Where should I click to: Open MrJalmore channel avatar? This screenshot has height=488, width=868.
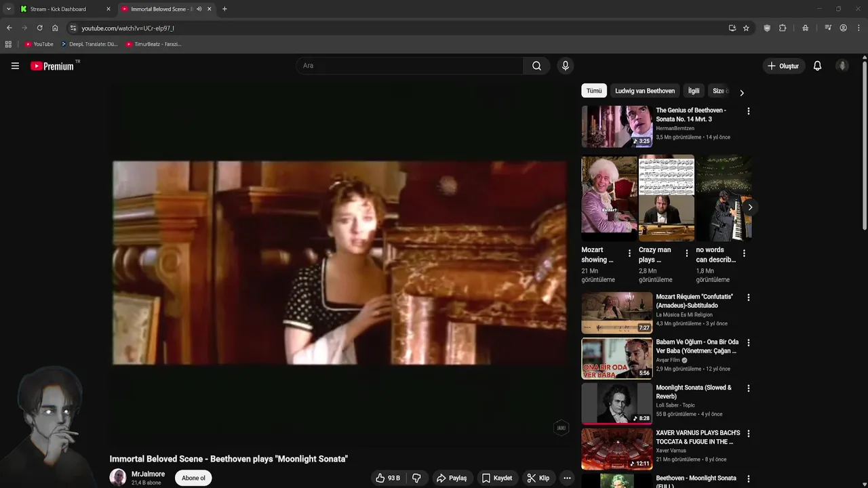118,477
